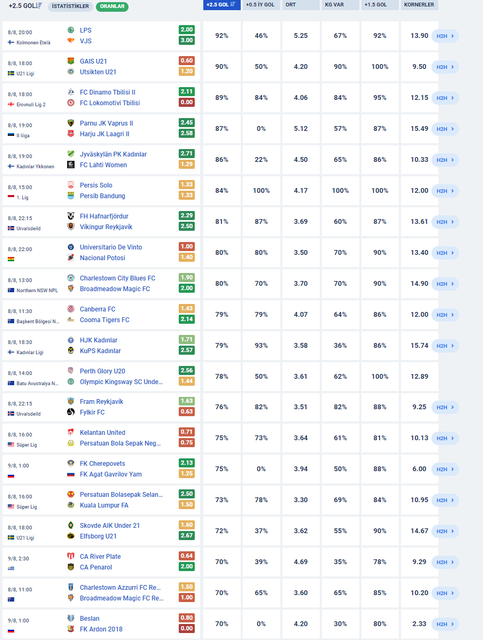483x640 pixels.
Task: Open H2H for LPS vs VJS
Action: [445, 36]
